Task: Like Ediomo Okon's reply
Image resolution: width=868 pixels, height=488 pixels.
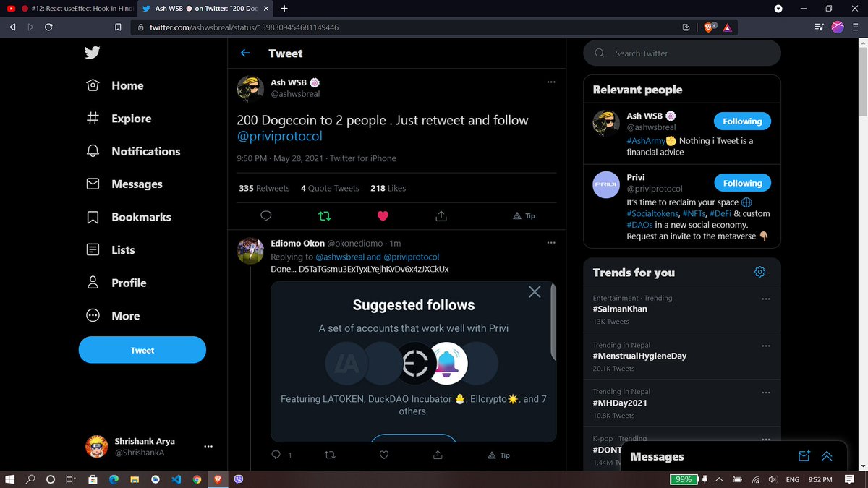Action: [x=384, y=455]
